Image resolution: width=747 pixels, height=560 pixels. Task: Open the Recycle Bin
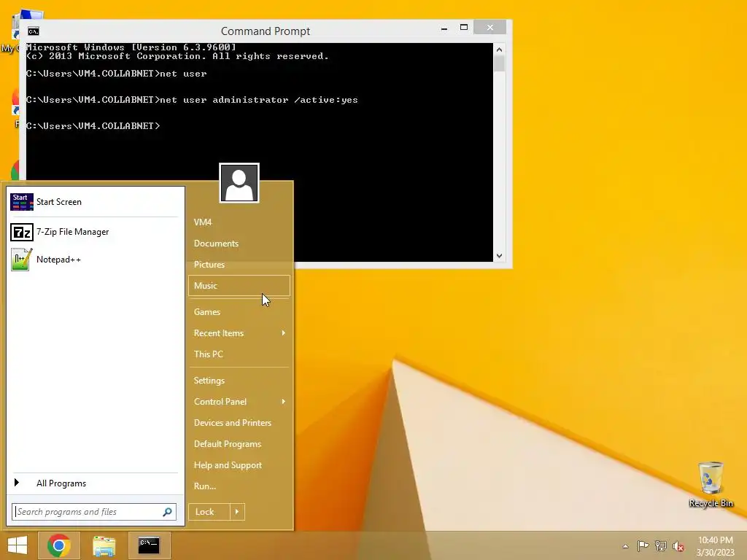[x=711, y=484]
